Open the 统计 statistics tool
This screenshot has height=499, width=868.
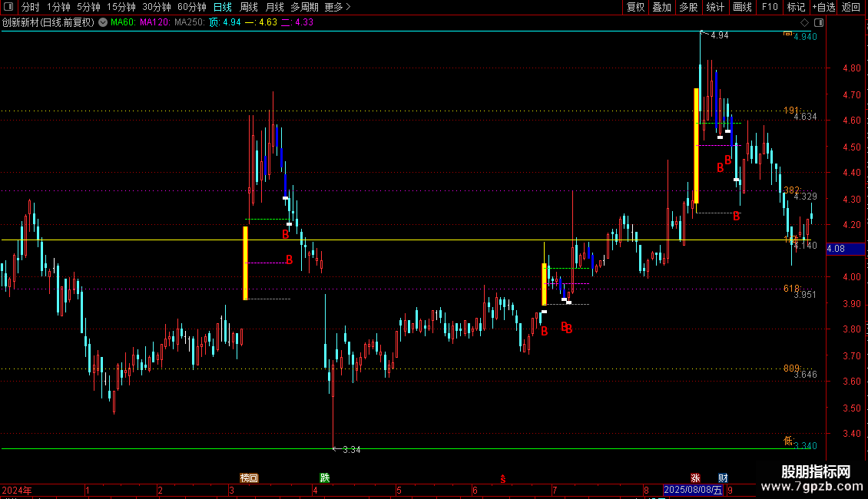714,7
